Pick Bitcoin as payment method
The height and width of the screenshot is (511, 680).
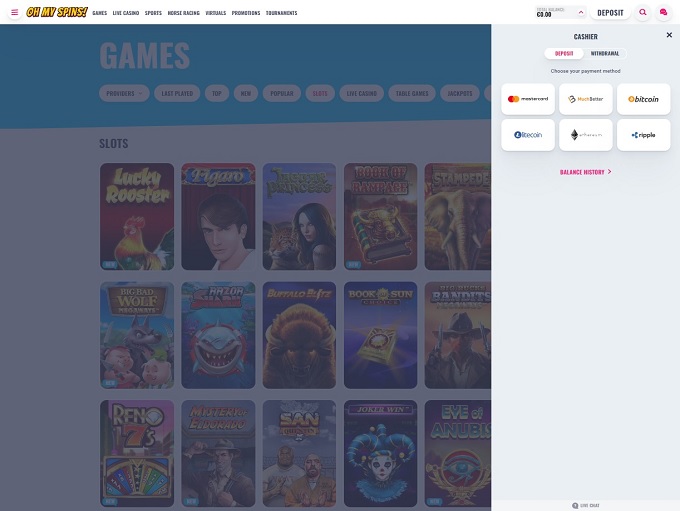(643, 99)
